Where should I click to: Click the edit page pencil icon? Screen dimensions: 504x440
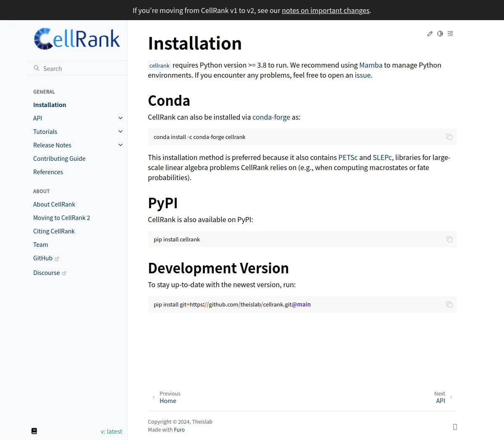coord(430,34)
